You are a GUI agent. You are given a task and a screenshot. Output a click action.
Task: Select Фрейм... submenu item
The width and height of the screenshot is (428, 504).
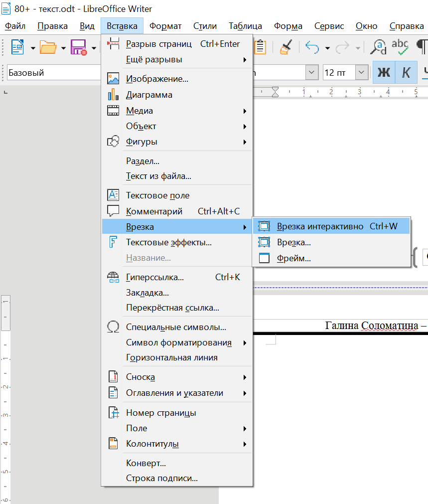click(331, 258)
